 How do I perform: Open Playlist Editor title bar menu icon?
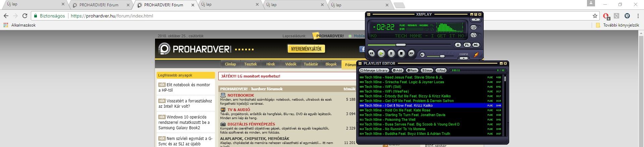coord(360,63)
